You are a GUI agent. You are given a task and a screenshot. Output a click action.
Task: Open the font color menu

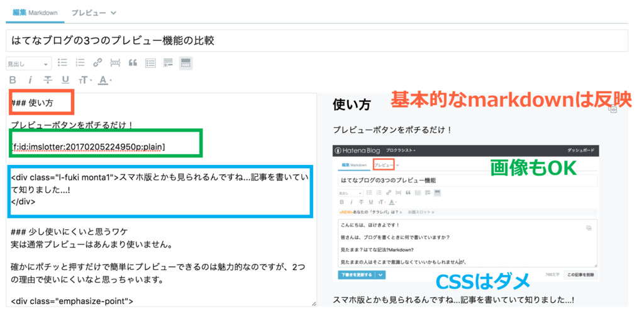105,80
